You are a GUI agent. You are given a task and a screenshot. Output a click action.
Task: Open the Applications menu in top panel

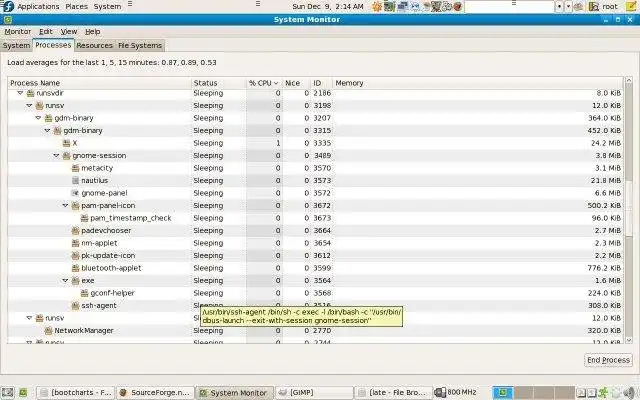tap(38, 6)
